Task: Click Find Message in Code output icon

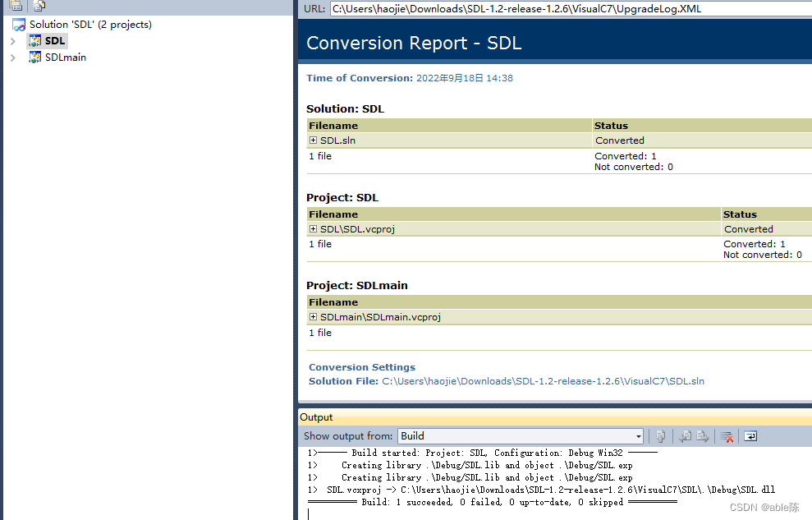Action: tap(660, 436)
